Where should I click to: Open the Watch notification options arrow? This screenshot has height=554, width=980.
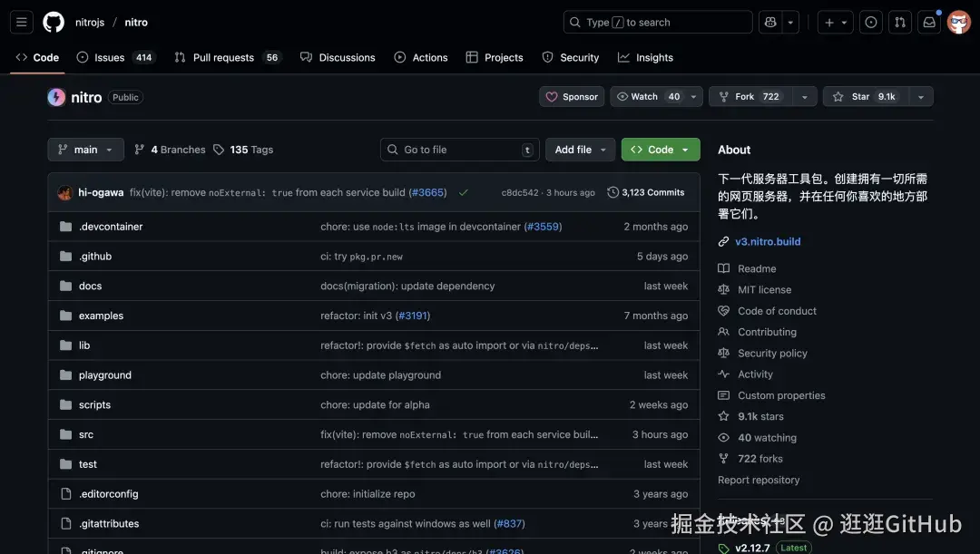(x=693, y=97)
